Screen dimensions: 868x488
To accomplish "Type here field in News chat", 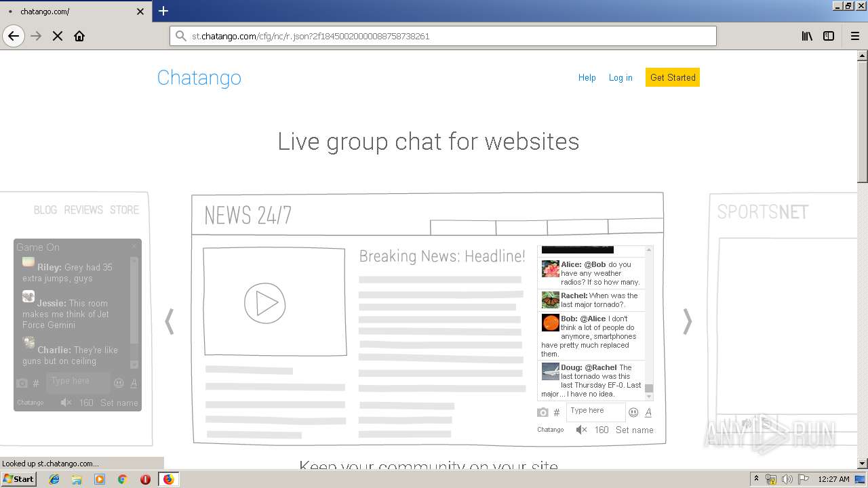I will (595, 411).
